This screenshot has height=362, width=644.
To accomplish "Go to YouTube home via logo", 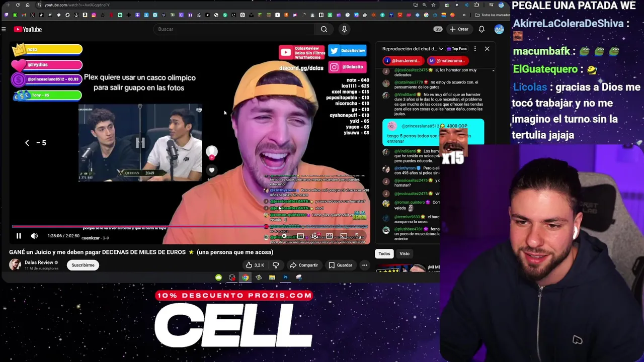I will point(28,29).
